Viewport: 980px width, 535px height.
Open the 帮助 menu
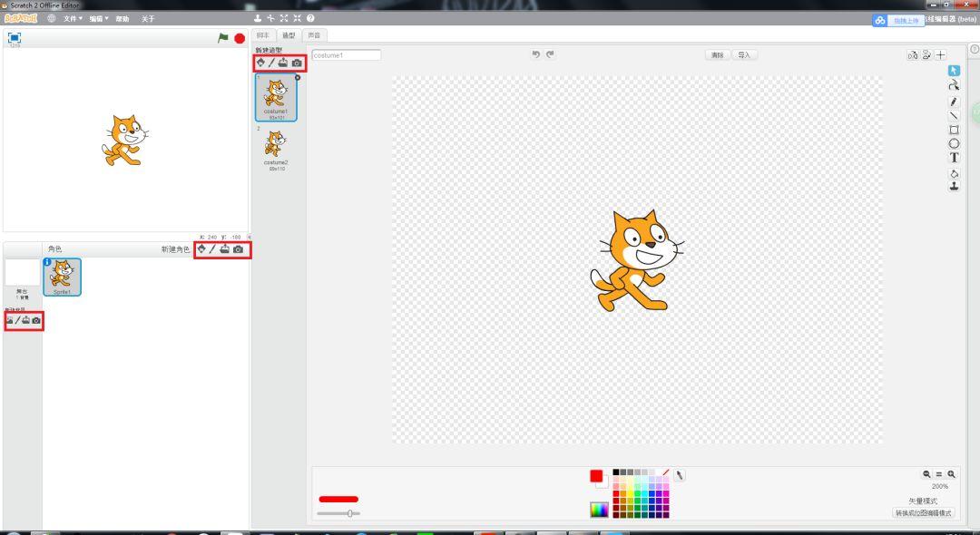[122, 19]
